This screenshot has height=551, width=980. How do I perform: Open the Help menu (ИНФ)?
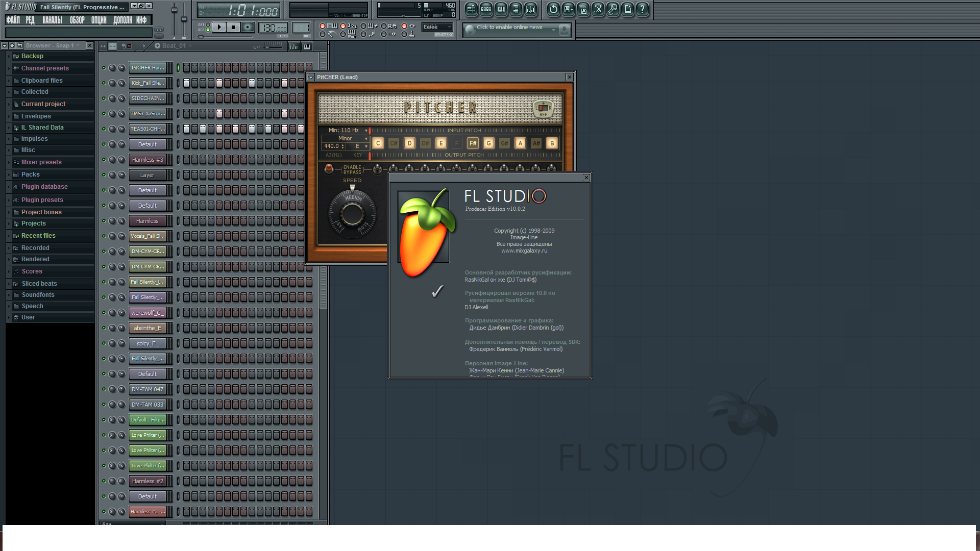(x=141, y=20)
